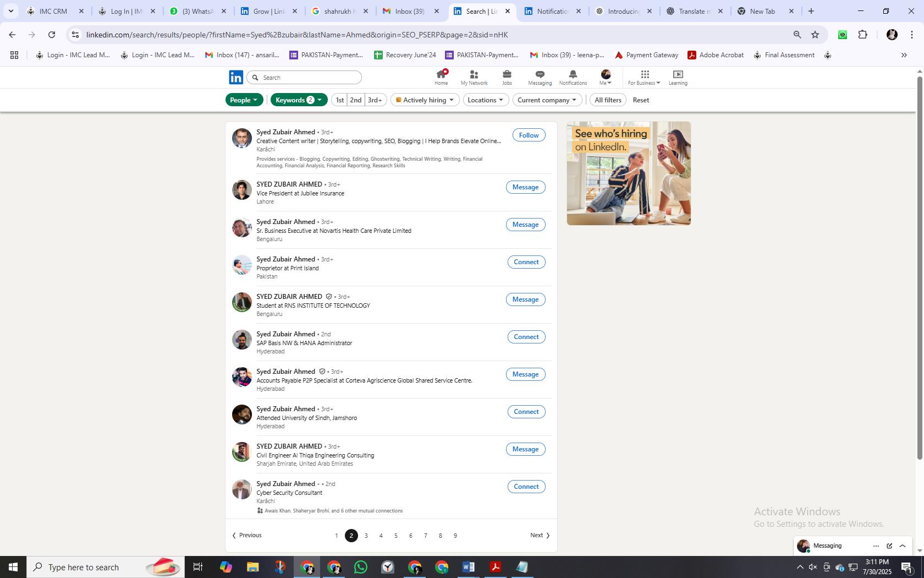The image size is (924, 578).
Task: Open Word from Windows taskbar
Action: point(469,567)
